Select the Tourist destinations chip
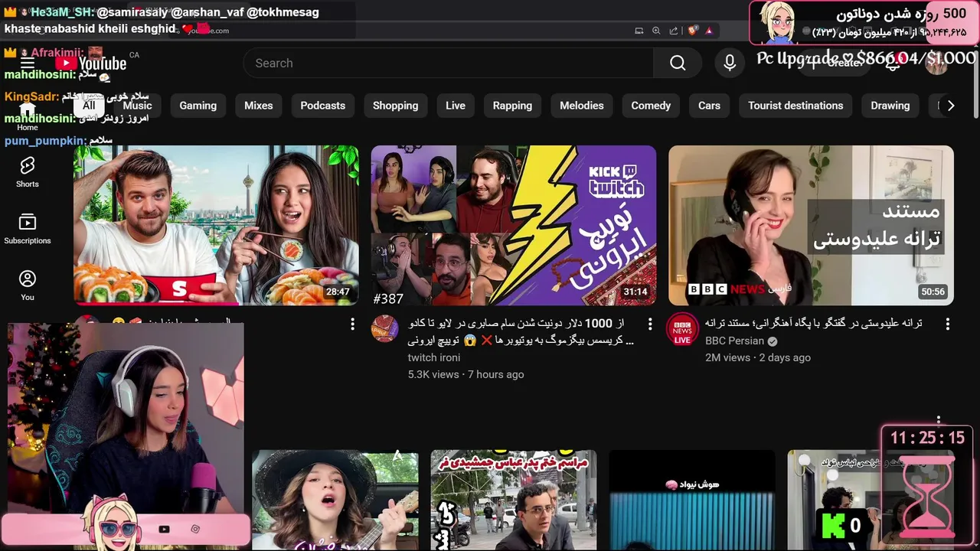980x551 pixels. [x=795, y=106]
